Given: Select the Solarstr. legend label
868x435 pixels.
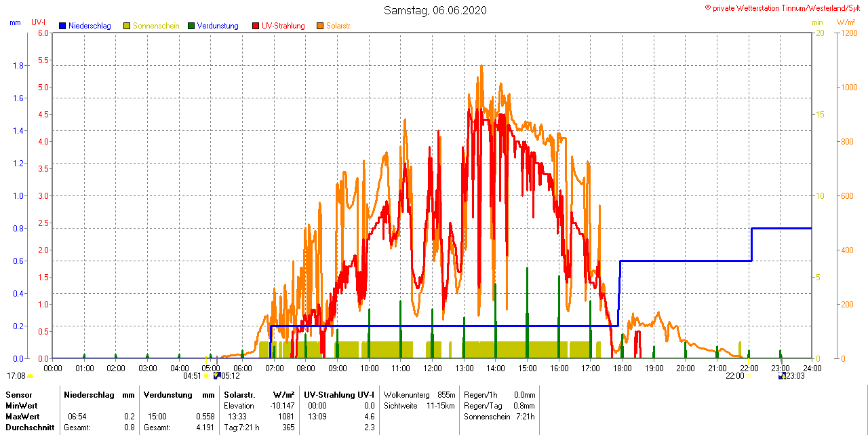Looking at the screenshot, I should coord(338,26).
